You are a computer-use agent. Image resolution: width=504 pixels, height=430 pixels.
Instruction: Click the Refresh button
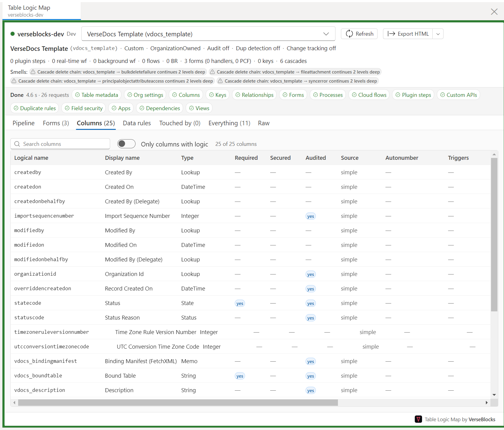[359, 34]
